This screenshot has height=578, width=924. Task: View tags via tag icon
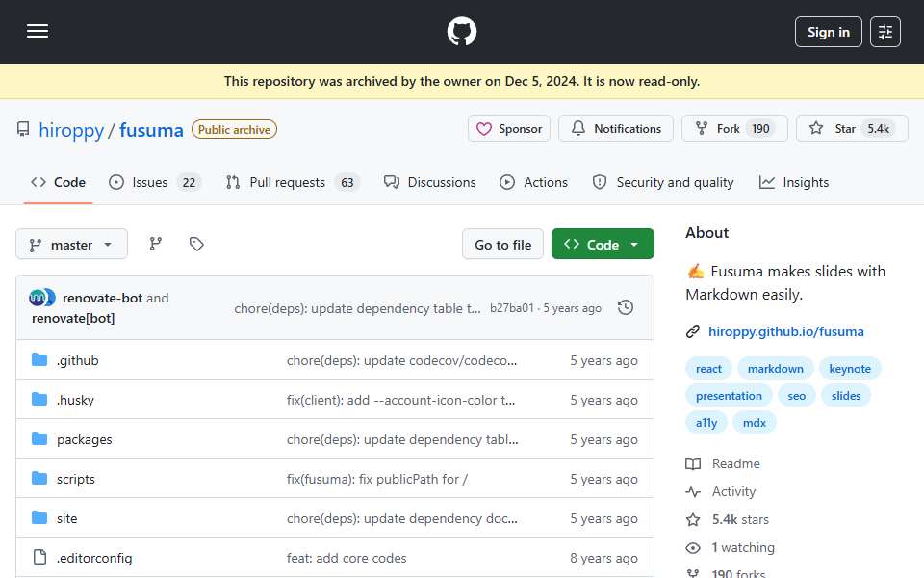click(196, 244)
